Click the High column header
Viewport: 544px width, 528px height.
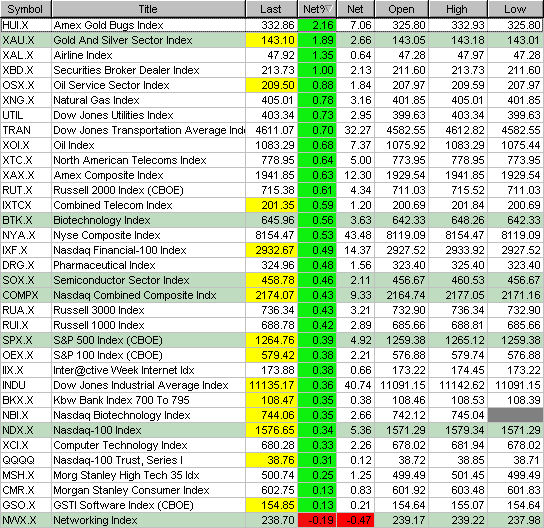[x=458, y=9]
